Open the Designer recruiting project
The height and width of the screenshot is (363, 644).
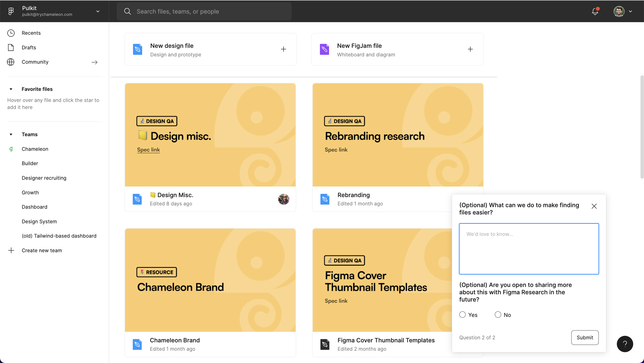click(44, 178)
